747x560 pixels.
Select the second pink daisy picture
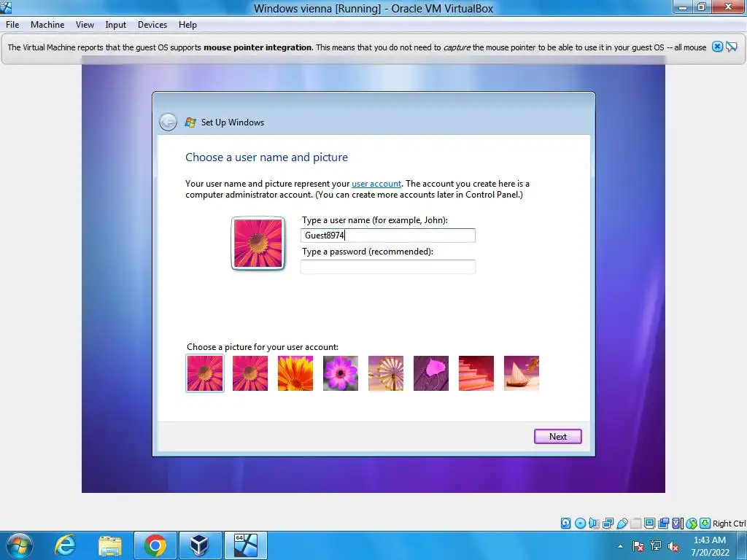(x=250, y=373)
